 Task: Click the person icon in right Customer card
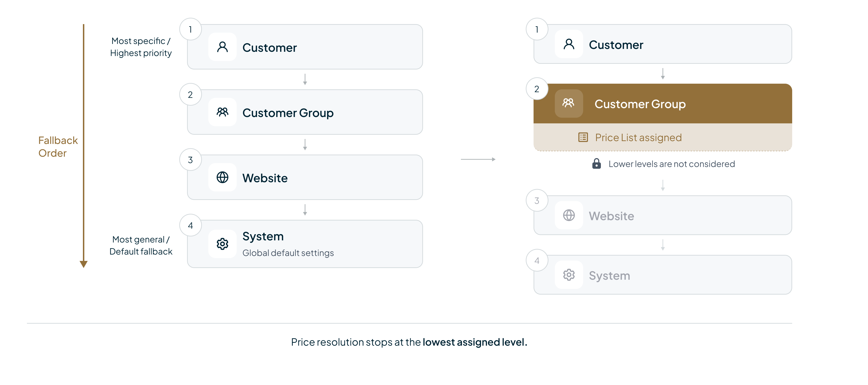coord(569,44)
